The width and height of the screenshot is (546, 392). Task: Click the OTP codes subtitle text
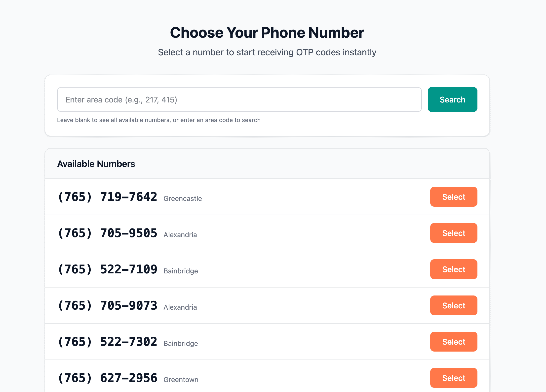click(267, 52)
